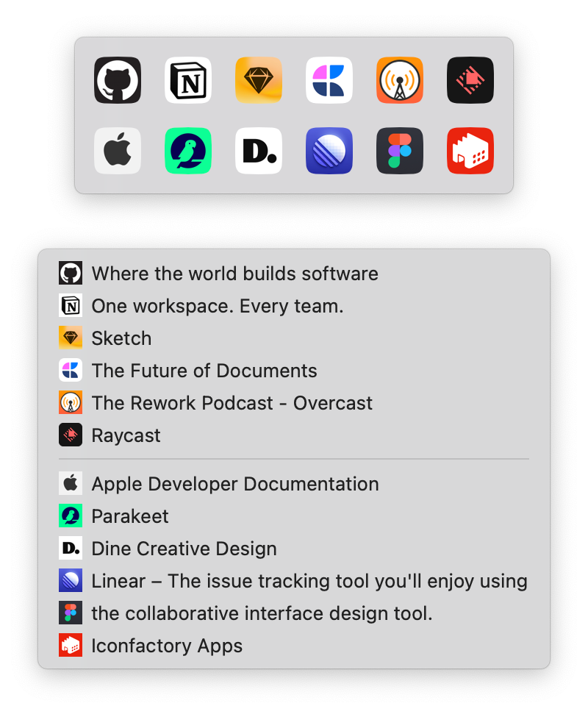Click the large Apple logo icon
The width and height of the screenshot is (588, 706).
(x=118, y=151)
